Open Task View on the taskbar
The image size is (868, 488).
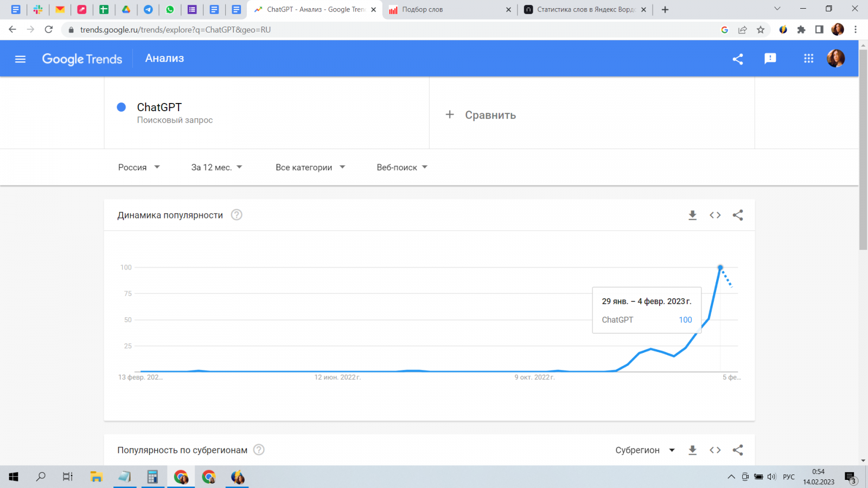68,477
